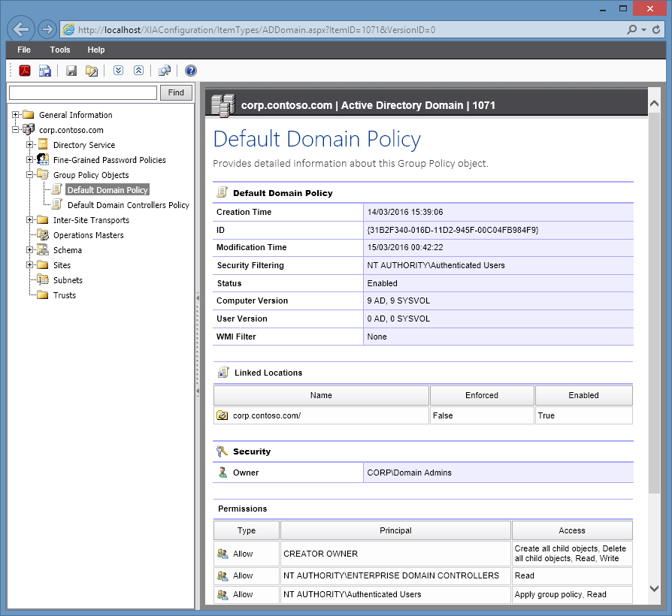Viewport: 672px width, 616px height.
Task: Select the Subnets icon in tree
Action: pos(43,279)
